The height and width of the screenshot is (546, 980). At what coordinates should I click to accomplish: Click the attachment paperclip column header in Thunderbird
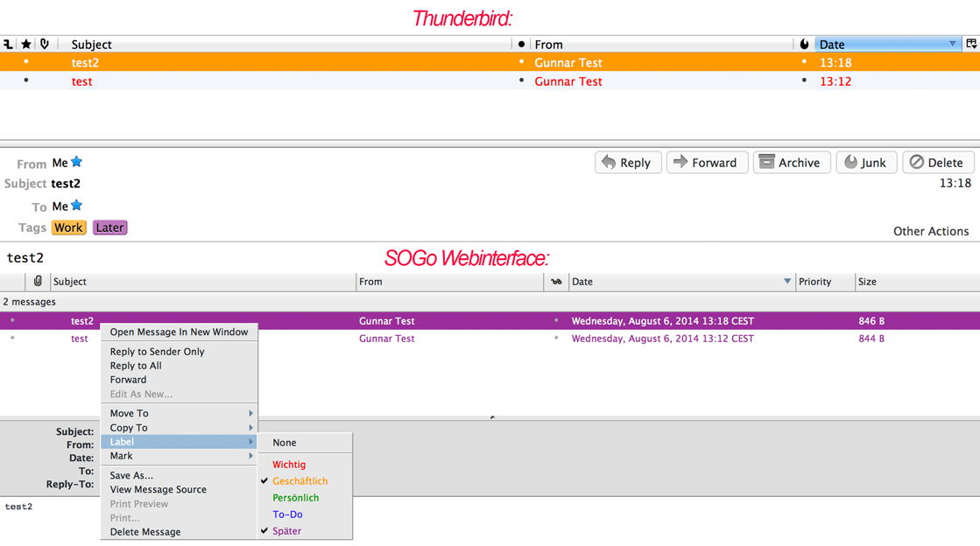(45, 44)
